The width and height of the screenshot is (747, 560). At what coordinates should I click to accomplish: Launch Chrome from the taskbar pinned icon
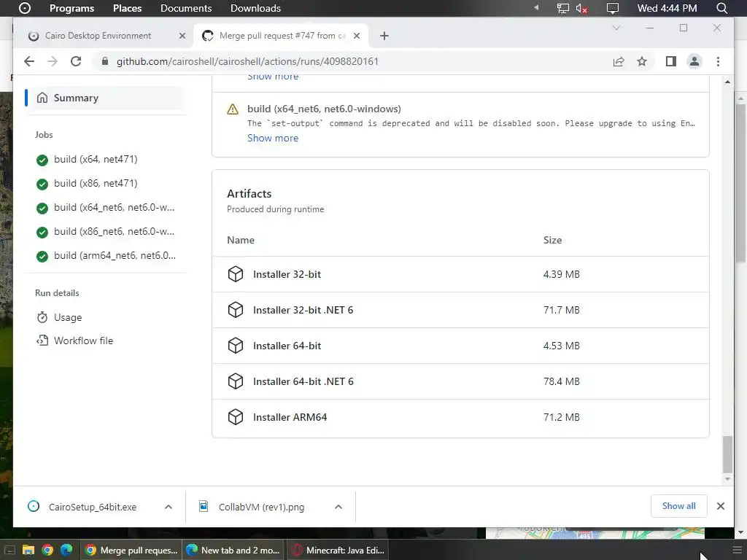47,551
